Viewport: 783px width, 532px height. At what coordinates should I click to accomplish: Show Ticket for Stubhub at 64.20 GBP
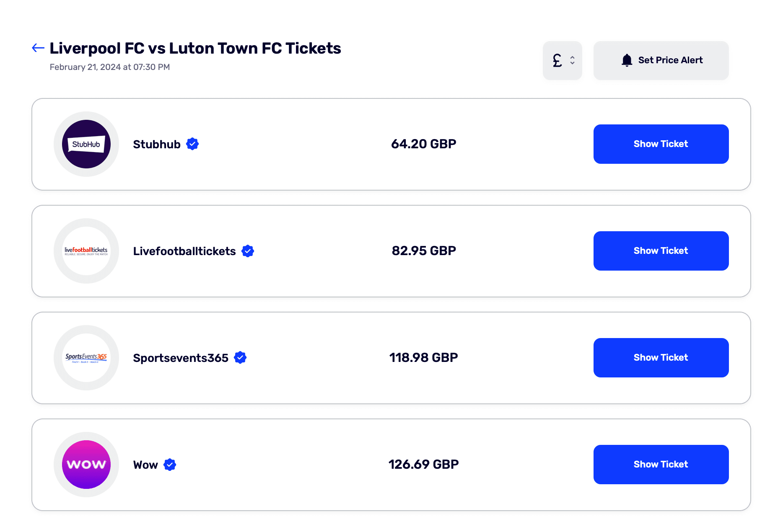click(661, 144)
